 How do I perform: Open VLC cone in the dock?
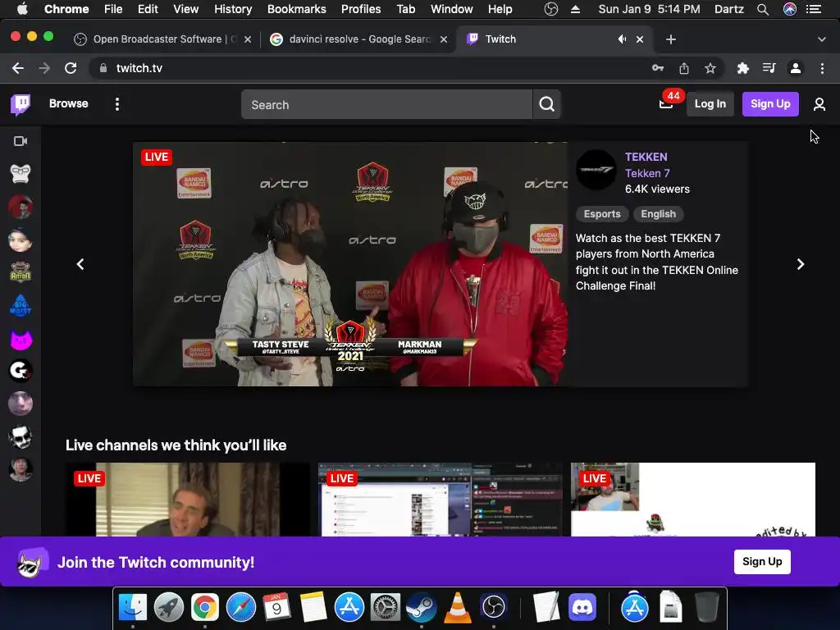(458, 607)
